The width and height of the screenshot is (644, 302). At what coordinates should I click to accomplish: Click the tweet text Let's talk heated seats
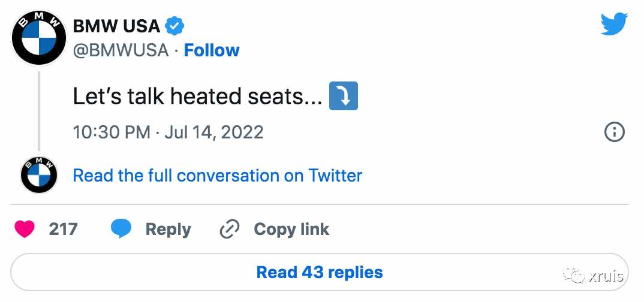point(197,97)
